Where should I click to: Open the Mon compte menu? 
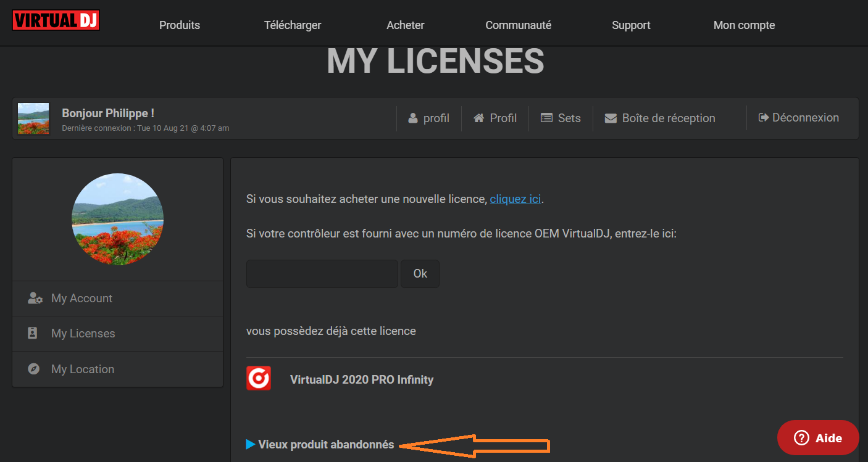(744, 25)
